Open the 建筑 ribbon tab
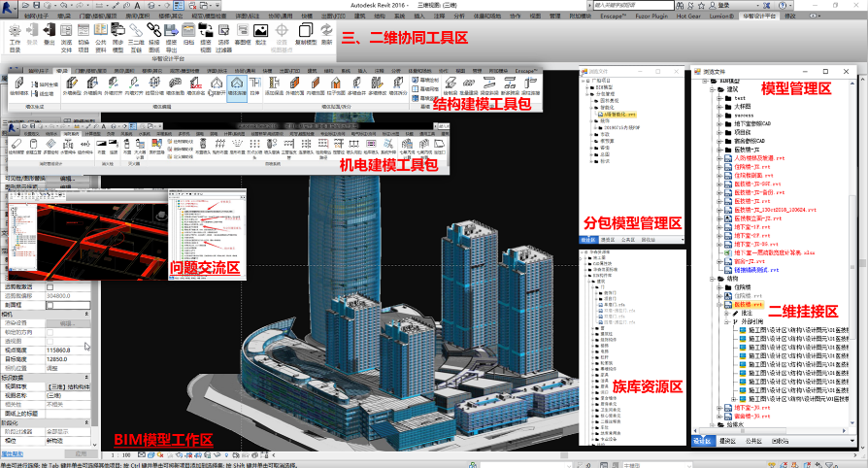The width and height of the screenshot is (868, 468). click(x=360, y=17)
